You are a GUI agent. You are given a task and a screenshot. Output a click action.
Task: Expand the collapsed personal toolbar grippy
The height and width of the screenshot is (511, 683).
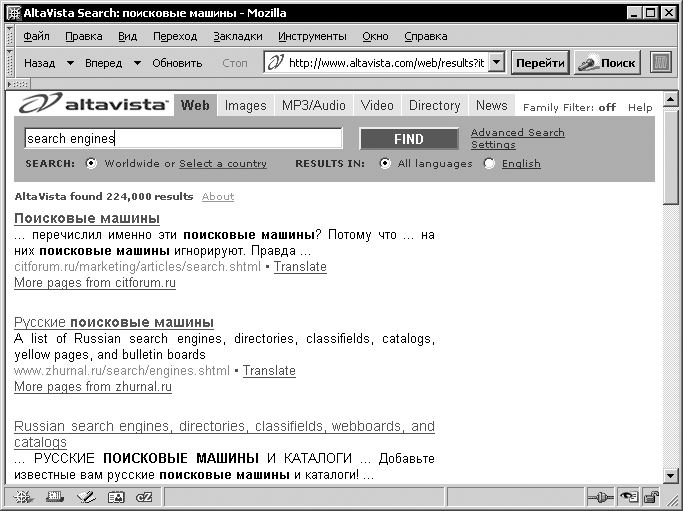(18, 84)
